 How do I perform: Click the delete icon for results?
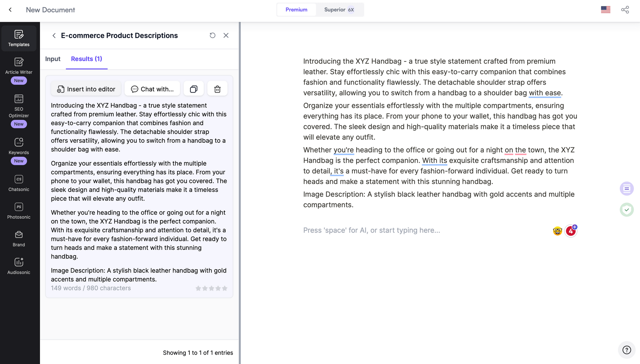[217, 89]
